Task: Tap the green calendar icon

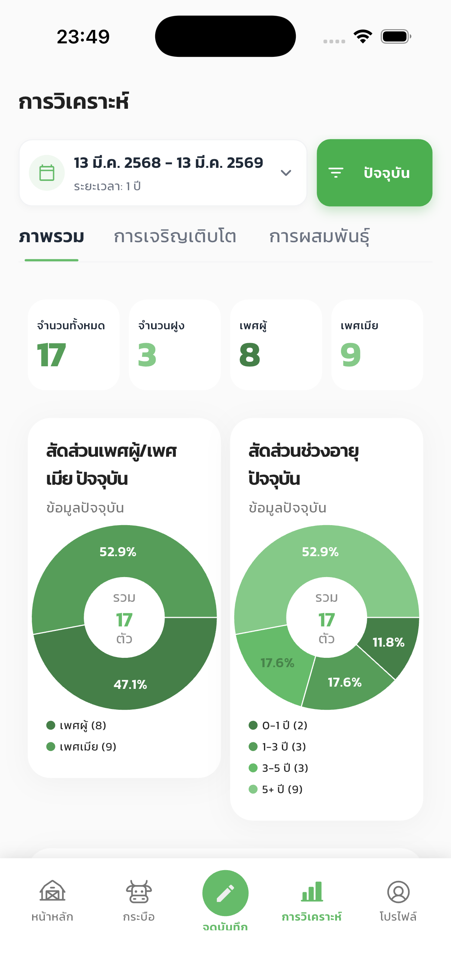Action: [x=47, y=173]
